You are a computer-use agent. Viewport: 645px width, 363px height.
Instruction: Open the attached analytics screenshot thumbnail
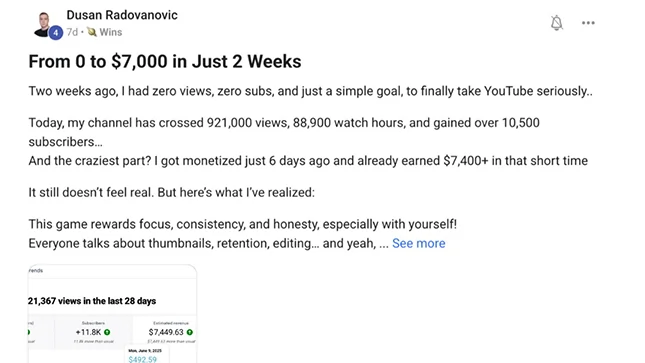[x=112, y=314]
